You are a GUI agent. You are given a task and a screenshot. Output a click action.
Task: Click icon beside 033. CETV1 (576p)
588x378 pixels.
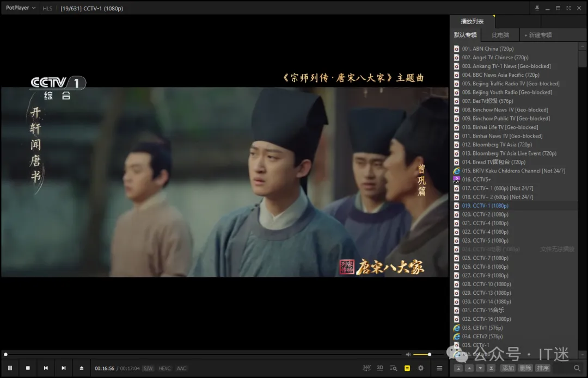pyautogui.click(x=456, y=328)
